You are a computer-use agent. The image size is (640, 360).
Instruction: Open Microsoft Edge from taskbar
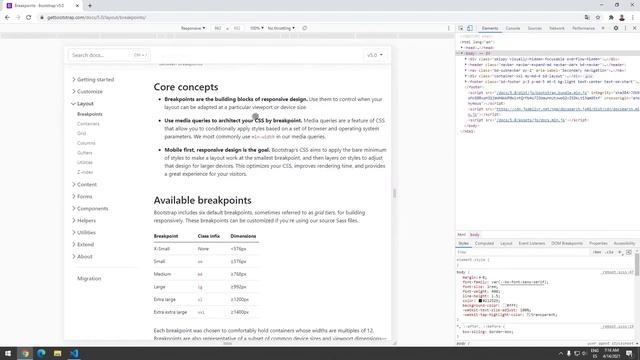pyautogui.click(x=41, y=353)
